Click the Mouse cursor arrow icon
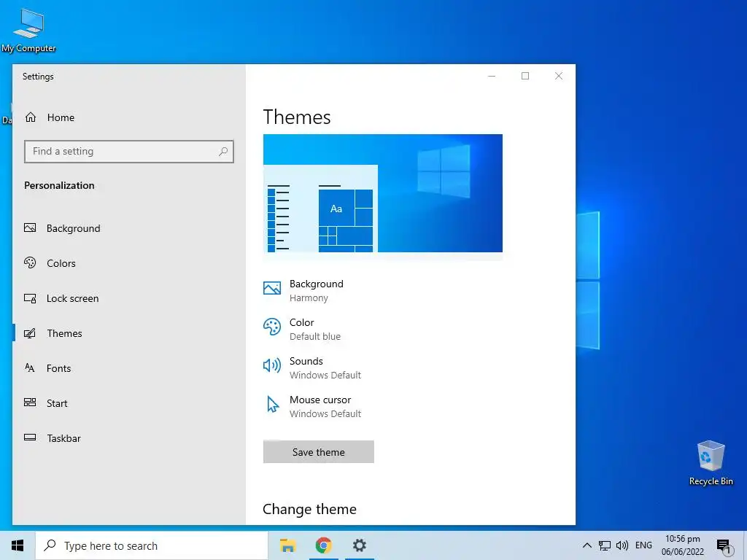The width and height of the screenshot is (747, 560). pyautogui.click(x=273, y=404)
